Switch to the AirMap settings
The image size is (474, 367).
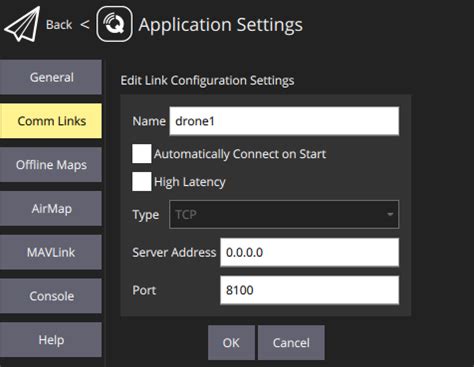51,209
